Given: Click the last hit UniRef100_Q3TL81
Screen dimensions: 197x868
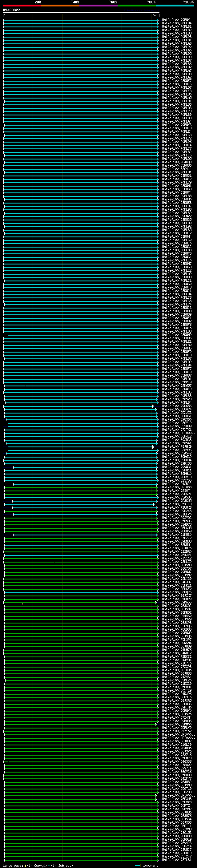Looking at the screenshot, I should [x=177, y=860].
